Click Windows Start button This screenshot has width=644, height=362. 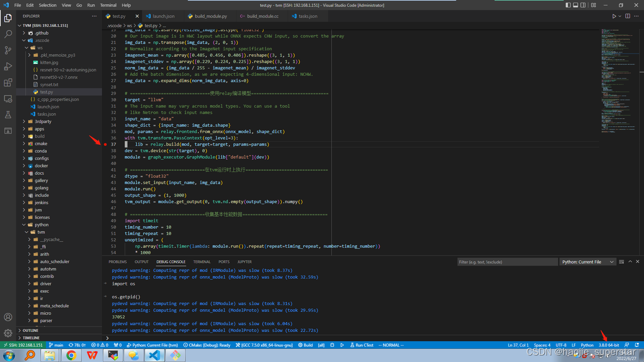[x=9, y=355]
